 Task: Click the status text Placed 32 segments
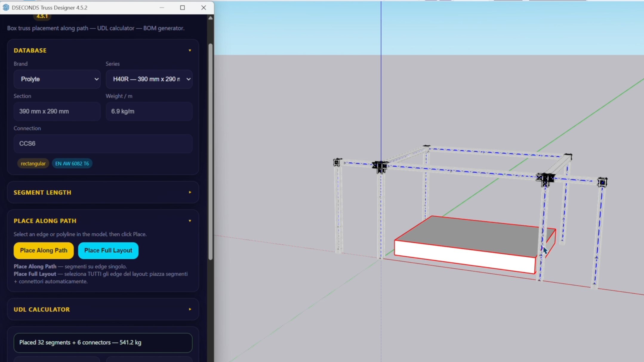click(x=80, y=342)
